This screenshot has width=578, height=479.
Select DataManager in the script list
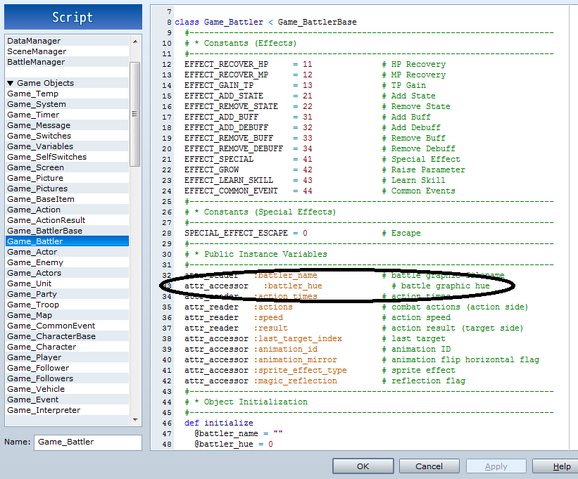click(67, 41)
